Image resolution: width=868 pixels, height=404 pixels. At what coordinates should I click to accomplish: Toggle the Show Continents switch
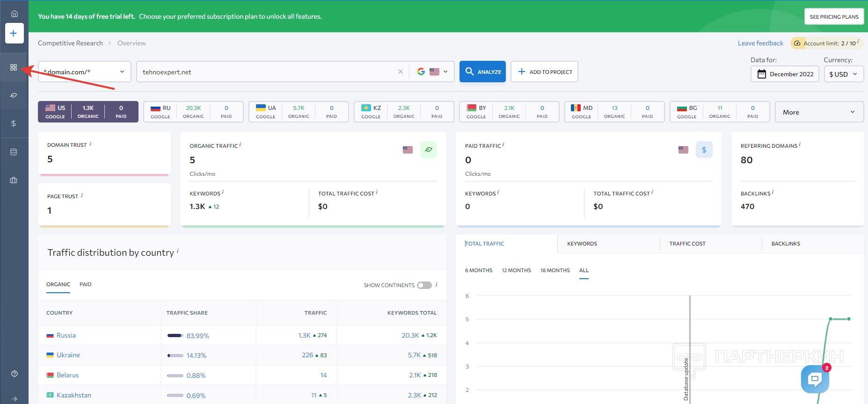(424, 285)
